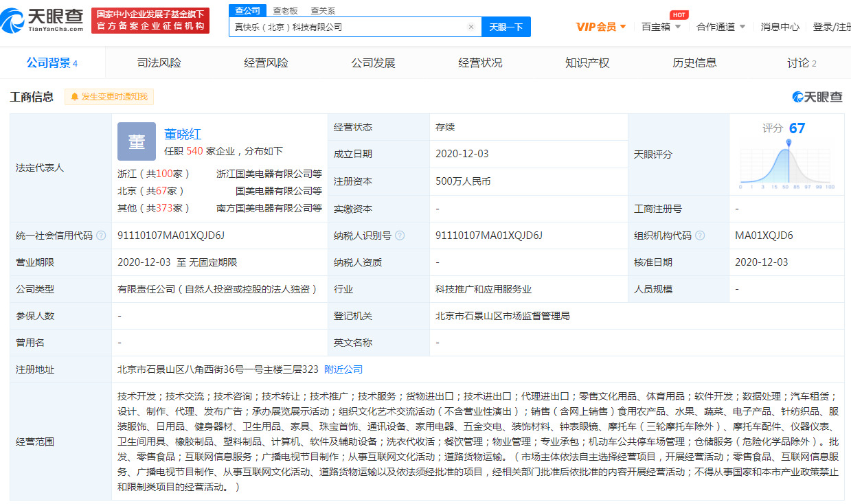Click the 540 companies count
The image size is (851, 504).
point(194,151)
